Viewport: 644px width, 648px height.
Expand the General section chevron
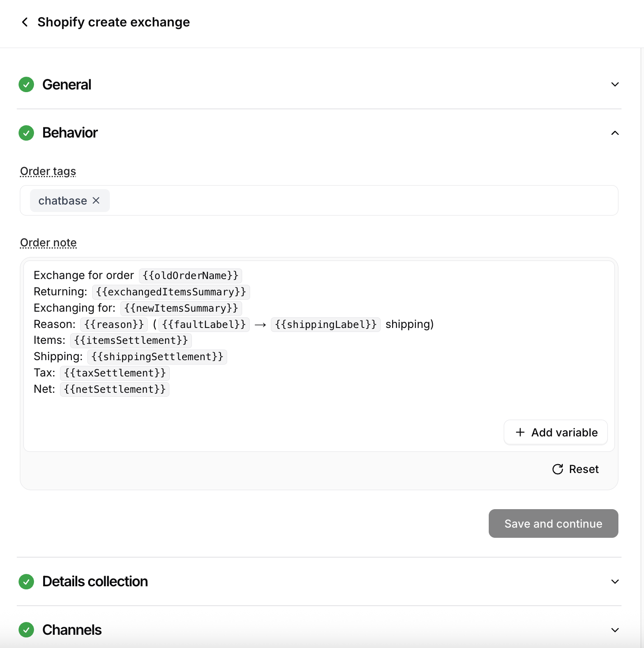615,84
